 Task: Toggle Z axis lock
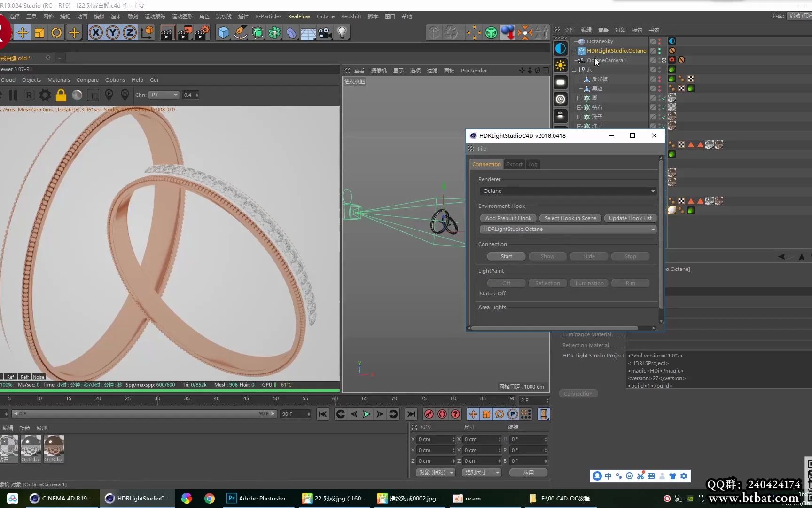[129, 32]
